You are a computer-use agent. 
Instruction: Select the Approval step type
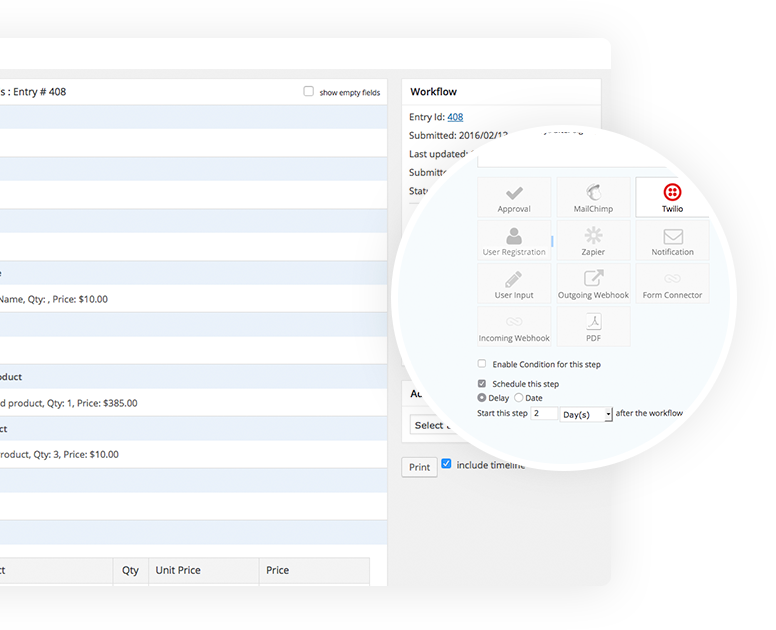(514, 197)
